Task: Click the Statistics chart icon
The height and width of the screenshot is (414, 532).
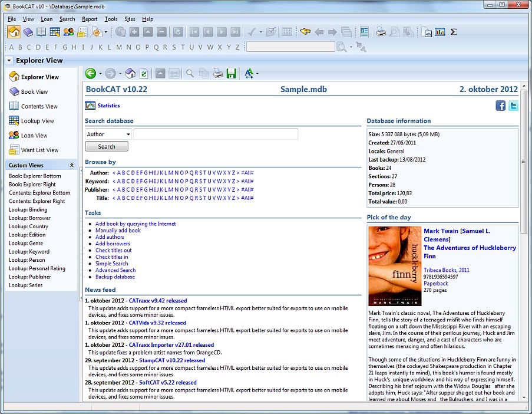Action: click(x=90, y=106)
